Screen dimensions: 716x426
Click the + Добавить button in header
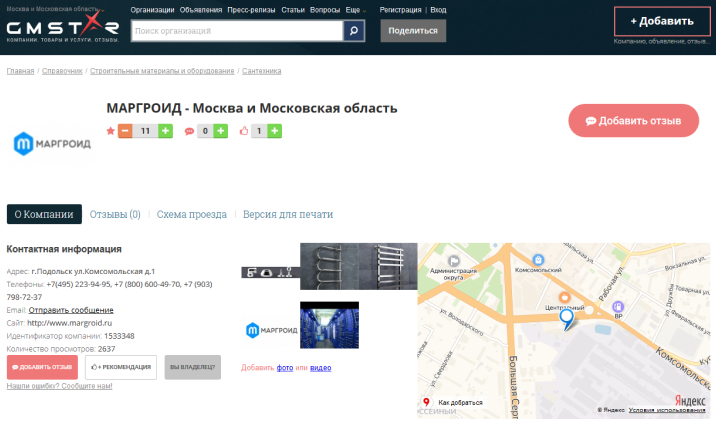(x=662, y=21)
